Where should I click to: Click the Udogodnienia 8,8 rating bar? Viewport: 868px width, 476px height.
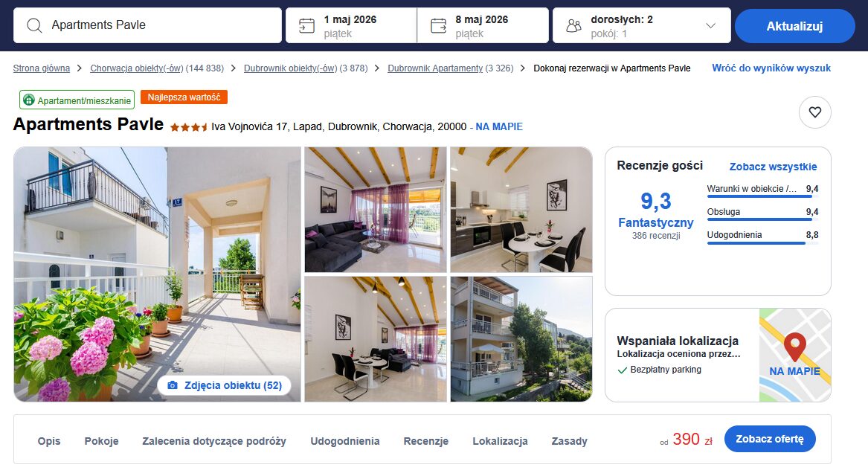coord(762,243)
